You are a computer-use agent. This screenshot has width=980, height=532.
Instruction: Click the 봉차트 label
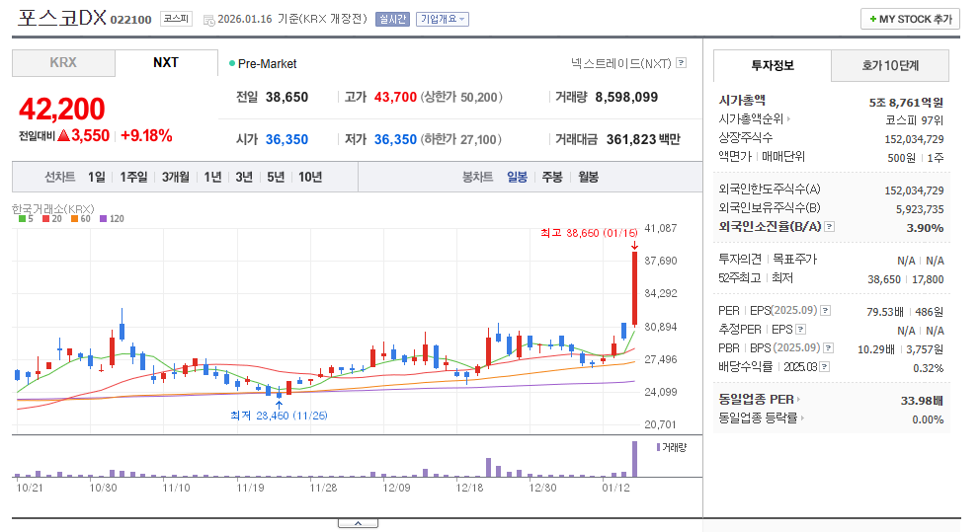point(477,178)
